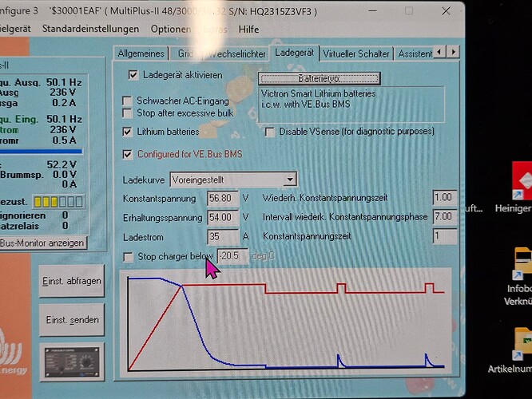Click Intervall wiederk. Konstantspannungsphase field
Screen dimensions: 532x399
pos(444,216)
